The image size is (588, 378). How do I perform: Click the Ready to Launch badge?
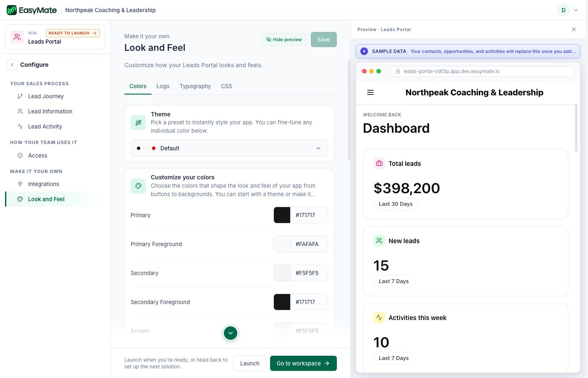pyautogui.click(x=73, y=33)
